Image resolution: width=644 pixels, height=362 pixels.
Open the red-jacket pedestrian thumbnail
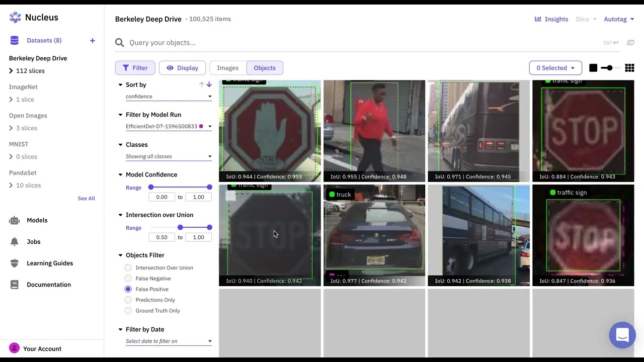point(374,131)
